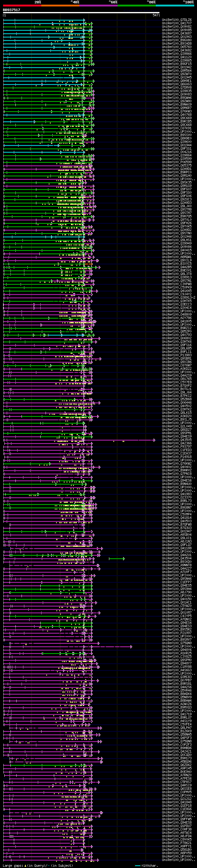Click the magenta ~60% identity legend bar

tap(98, 6)
